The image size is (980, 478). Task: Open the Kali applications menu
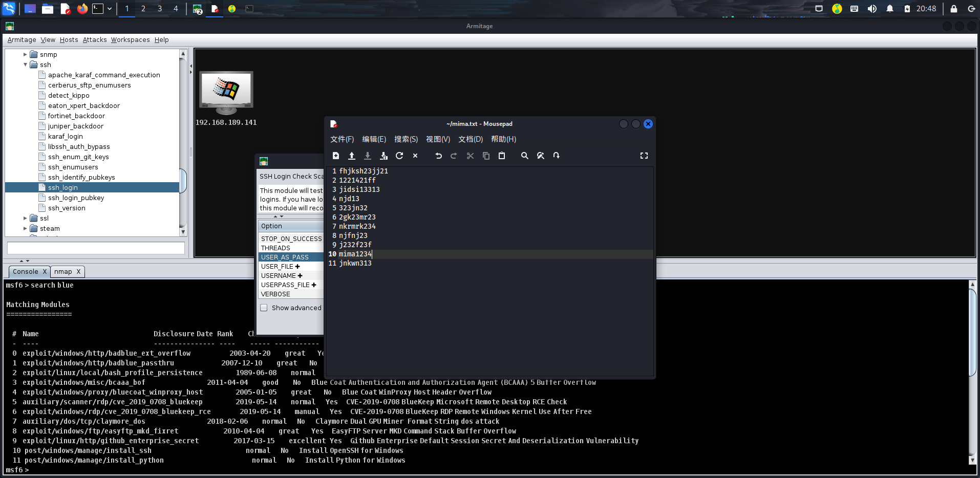9,9
